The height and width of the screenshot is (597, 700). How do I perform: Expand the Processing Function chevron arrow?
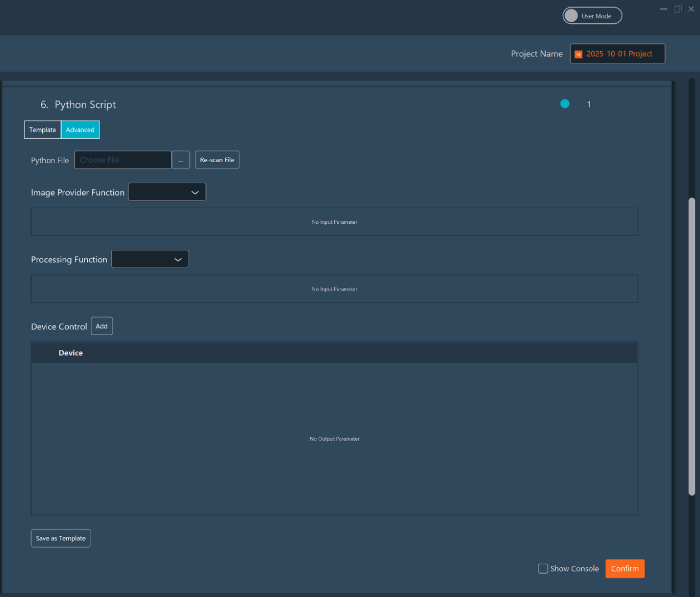pyautogui.click(x=178, y=259)
